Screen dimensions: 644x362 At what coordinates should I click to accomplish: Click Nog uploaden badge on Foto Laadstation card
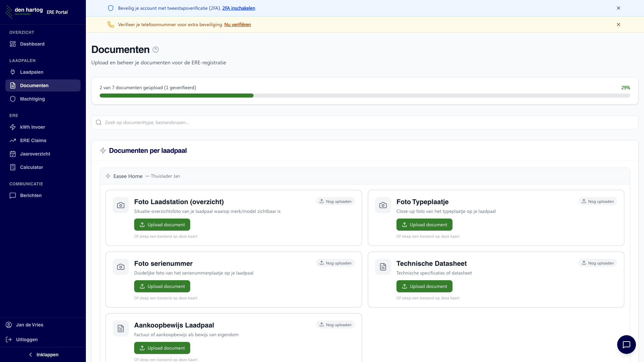335,201
